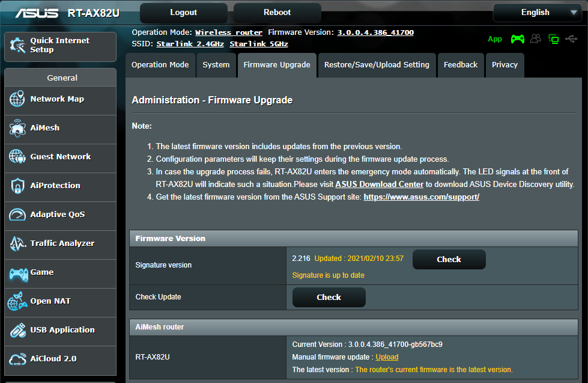The image size is (588, 383).
Task: Click the firmware version 3.0.0.4.386_41700 link
Action: (x=375, y=32)
